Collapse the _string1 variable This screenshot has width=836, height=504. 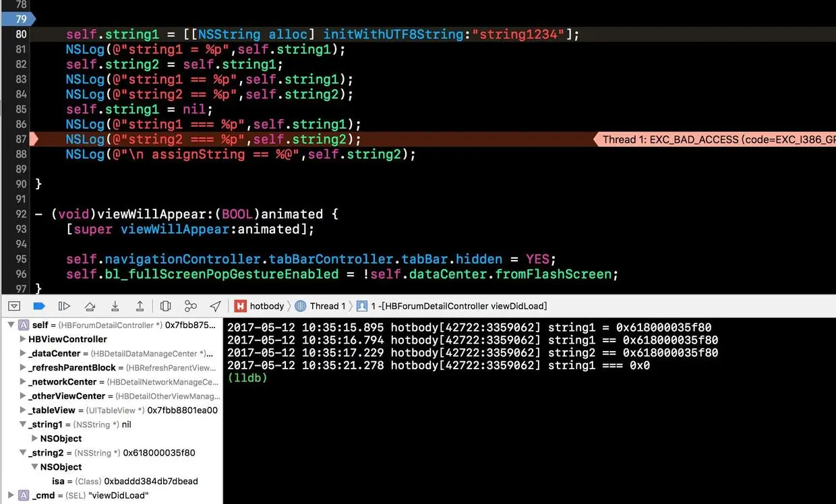[24, 424]
